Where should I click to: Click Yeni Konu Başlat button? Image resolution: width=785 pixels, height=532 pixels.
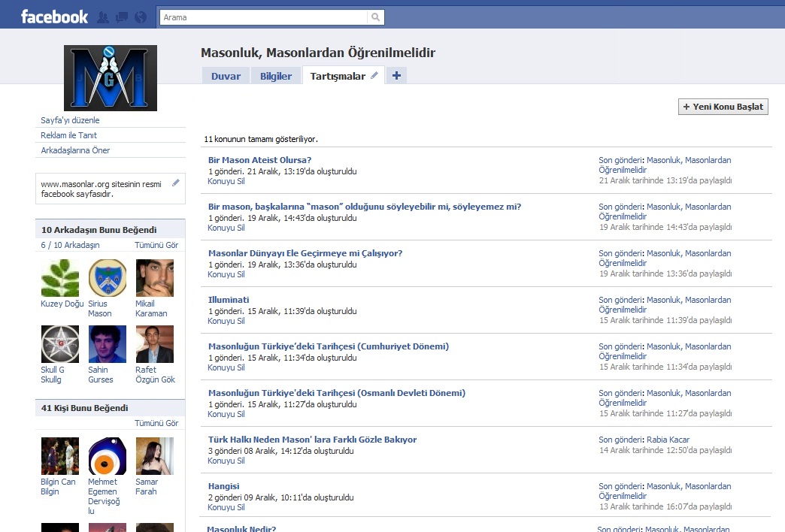723,107
